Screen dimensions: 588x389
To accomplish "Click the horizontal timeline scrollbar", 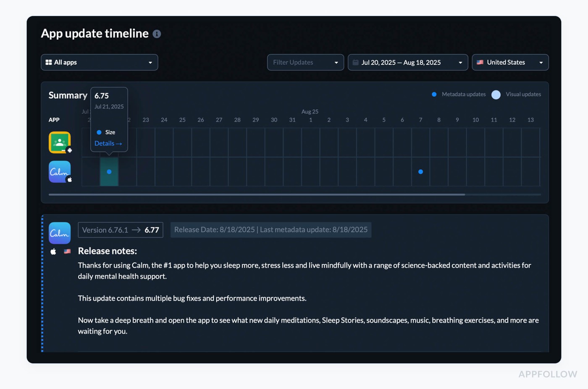I will pyautogui.click(x=257, y=194).
